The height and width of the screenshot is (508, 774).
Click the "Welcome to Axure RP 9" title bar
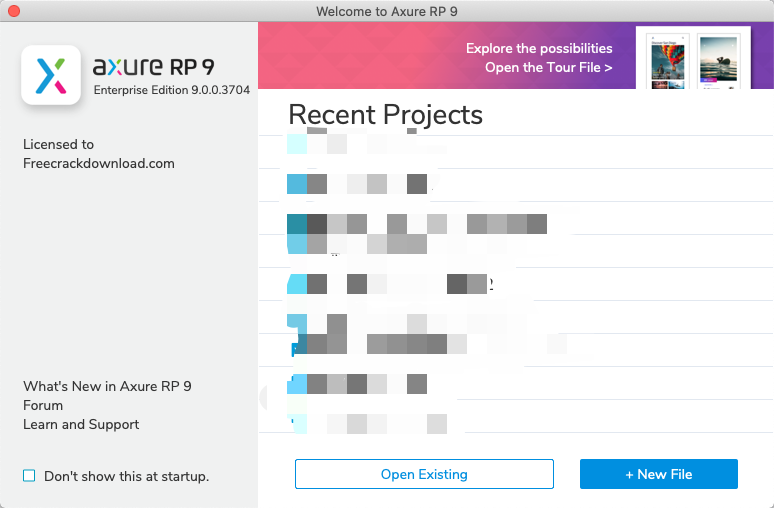tap(387, 11)
